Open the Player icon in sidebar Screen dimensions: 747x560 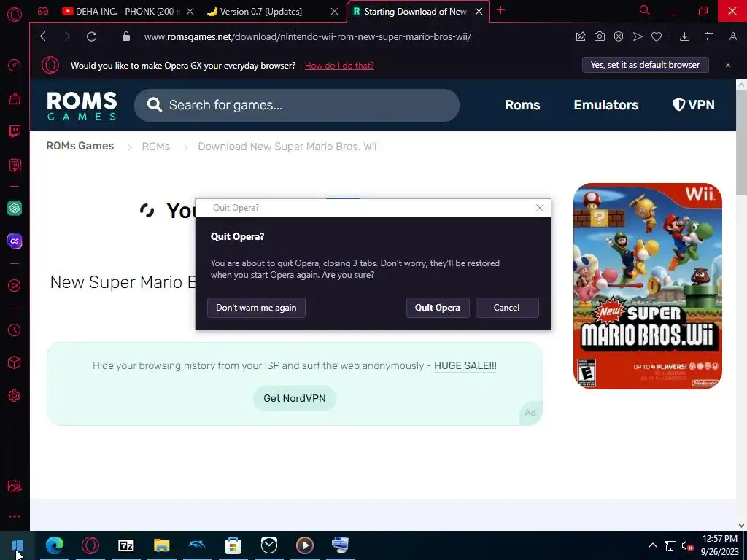pyautogui.click(x=15, y=285)
